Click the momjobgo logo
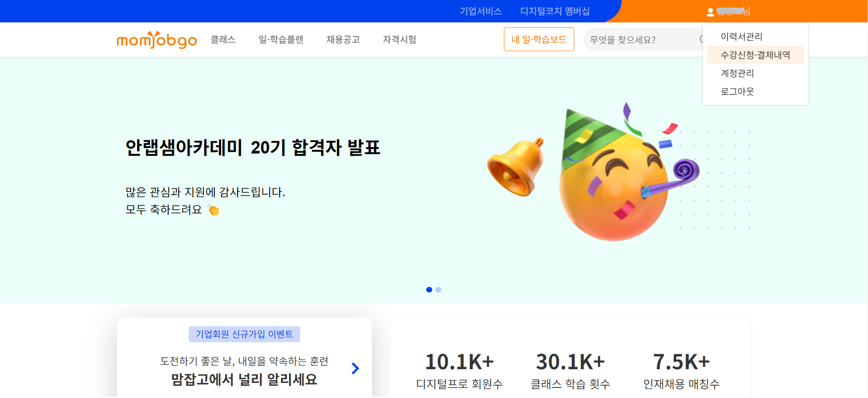Screen dimensions: 868x398 157,40
